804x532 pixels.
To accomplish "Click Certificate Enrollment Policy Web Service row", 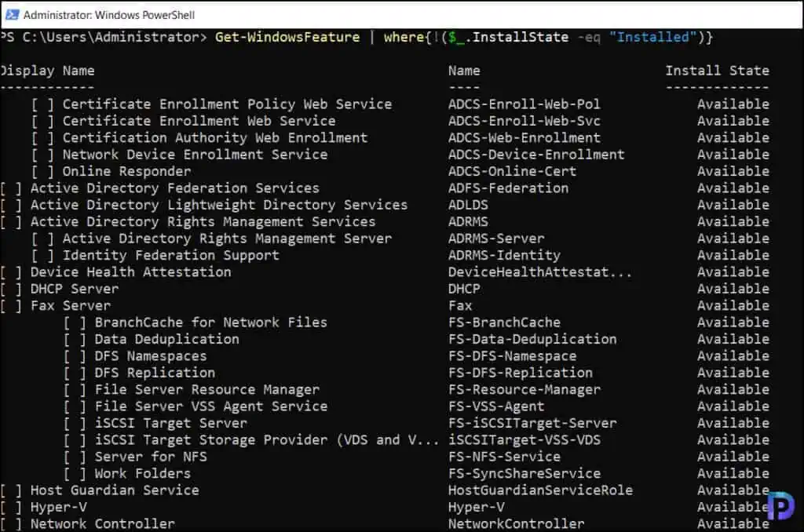I will (x=402, y=104).
